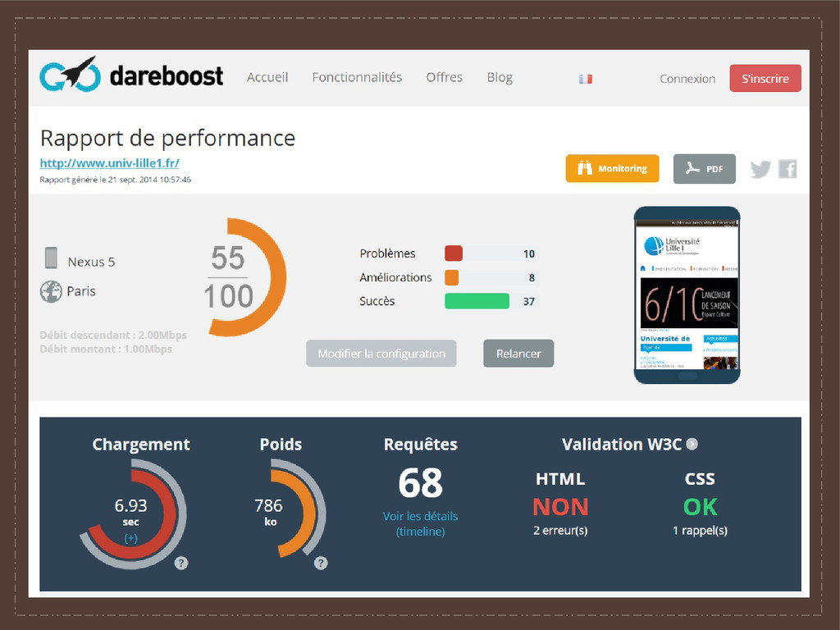The height and width of the screenshot is (630, 840).
Task: Expand load time details with (+)
Action: pos(130,538)
